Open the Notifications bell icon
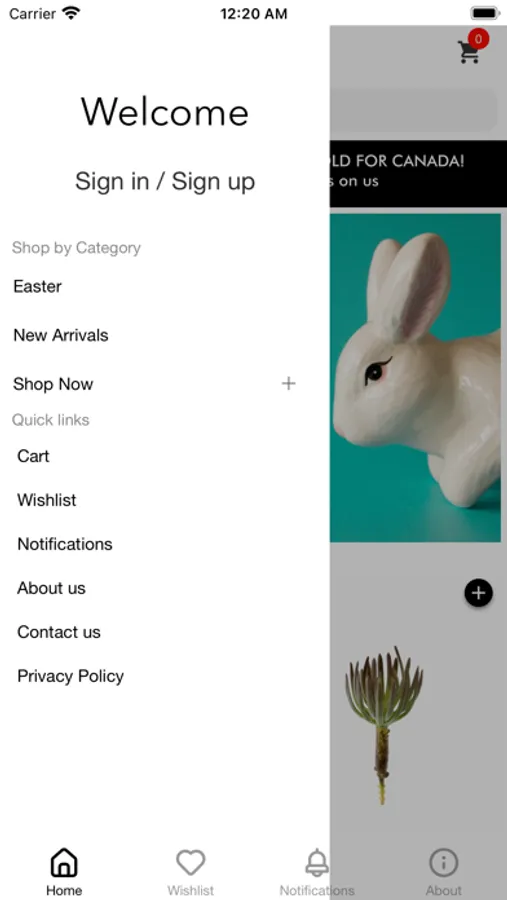 [317, 863]
